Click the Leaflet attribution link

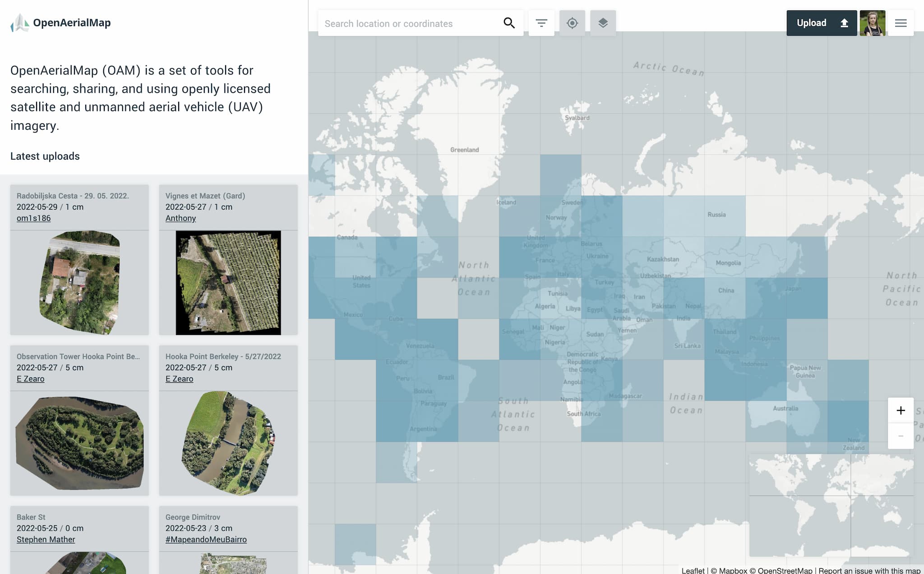pos(693,570)
